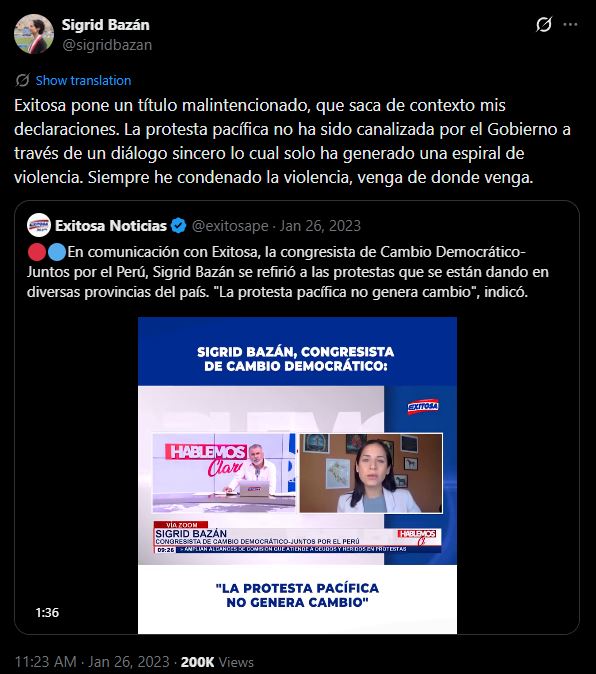Click the @exitosape handle
The height and width of the screenshot is (674, 596).
230,226
